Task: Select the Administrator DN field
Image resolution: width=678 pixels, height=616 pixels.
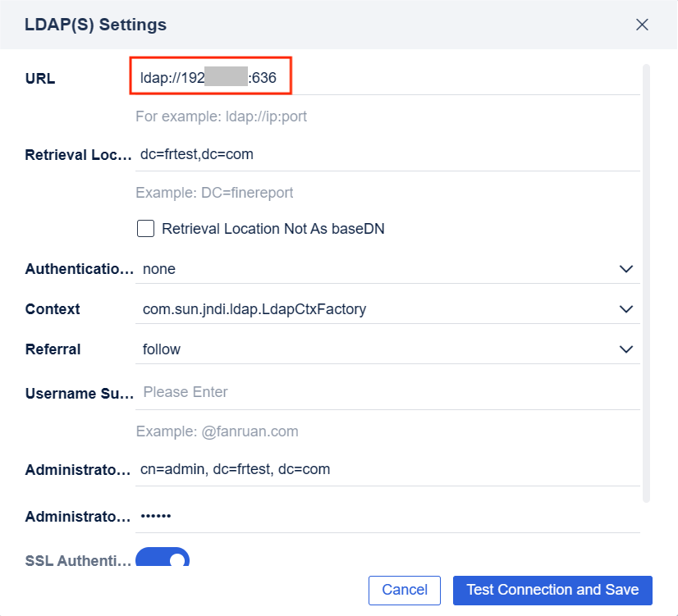Action: pos(328,469)
